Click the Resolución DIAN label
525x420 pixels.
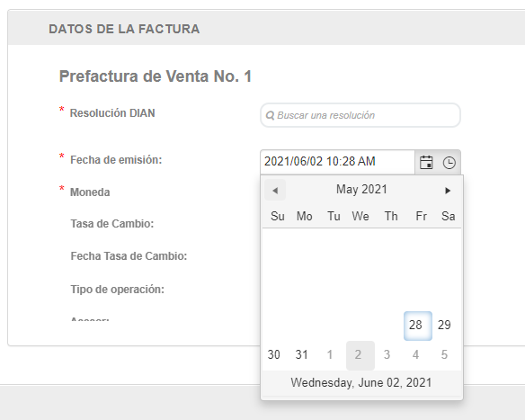coord(112,113)
